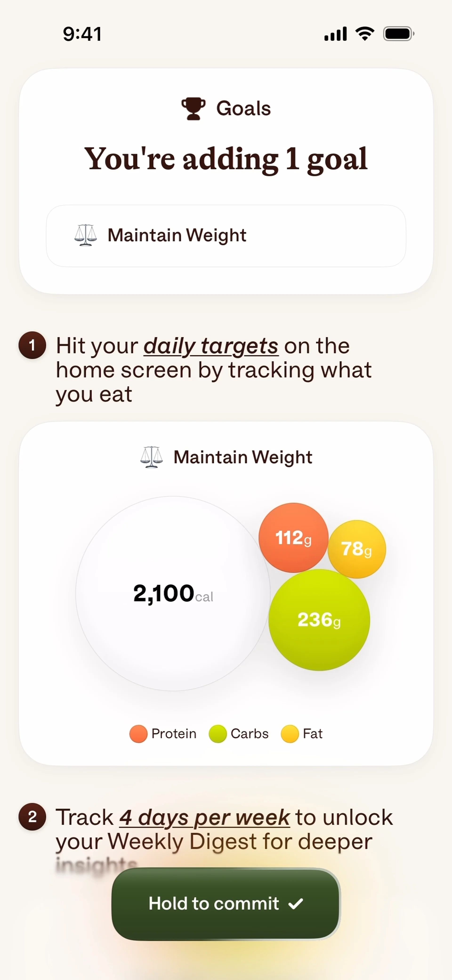Tap the scales icon in goal row
The width and height of the screenshot is (452, 980).
(x=85, y=235)
